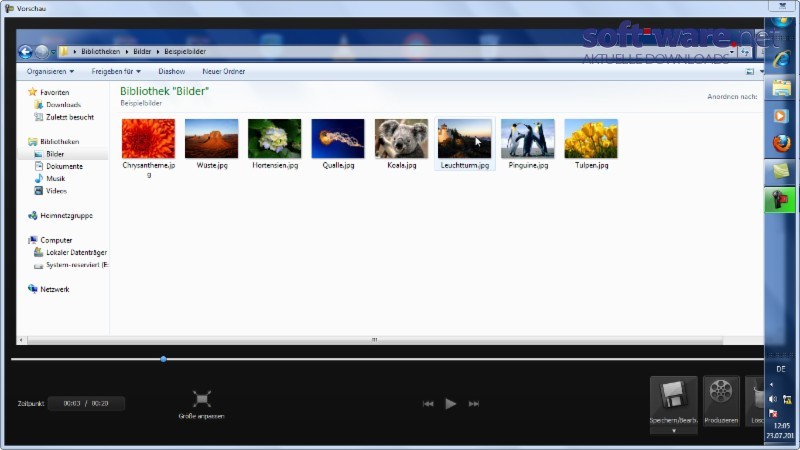Image resolution: width=800 pixels, height=450 pixels.
Task: Click the refresh button beside address bar
Action: [x=745, y=52]
